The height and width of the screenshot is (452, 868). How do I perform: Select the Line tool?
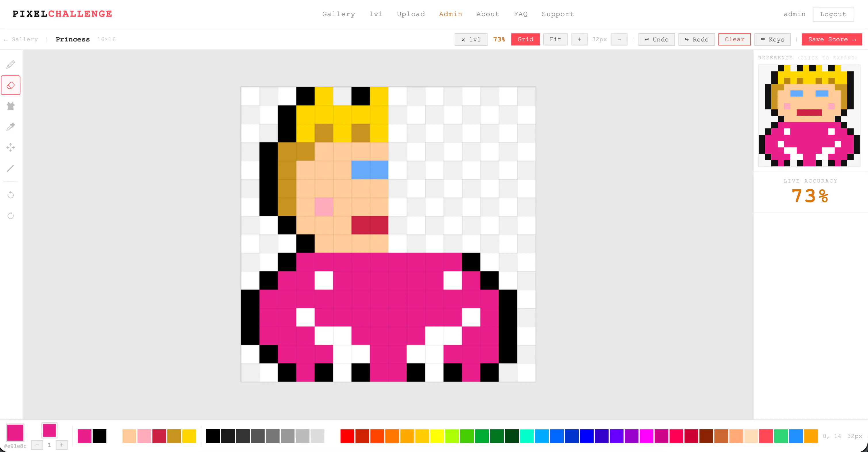click(x=11, y=168)
